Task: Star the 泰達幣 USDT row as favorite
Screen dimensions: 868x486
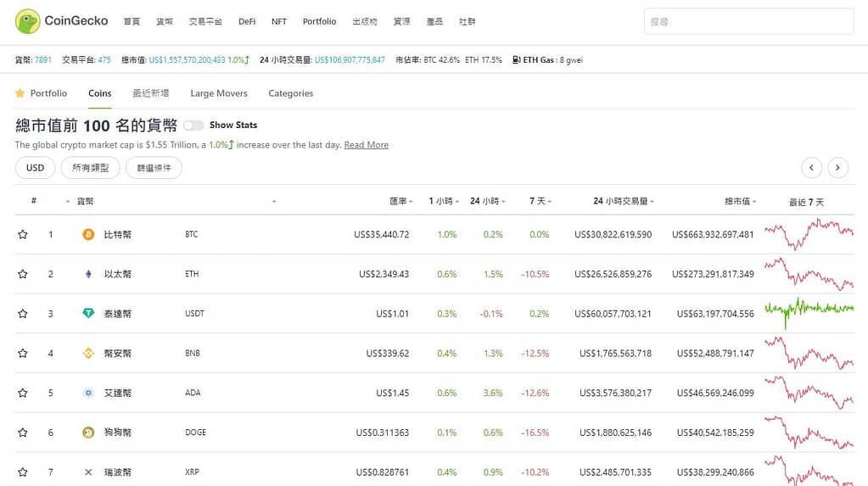Action: click(x=23, y=314)
